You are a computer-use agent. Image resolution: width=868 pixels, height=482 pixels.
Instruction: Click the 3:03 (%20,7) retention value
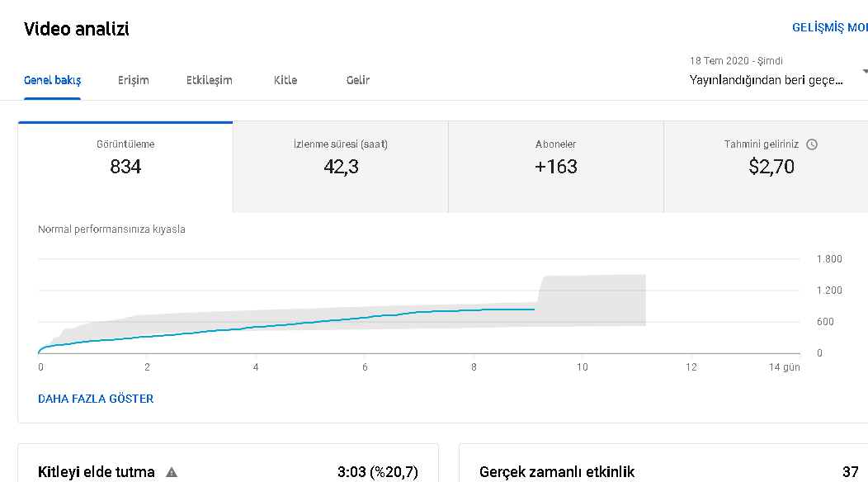tap(378, 472)
